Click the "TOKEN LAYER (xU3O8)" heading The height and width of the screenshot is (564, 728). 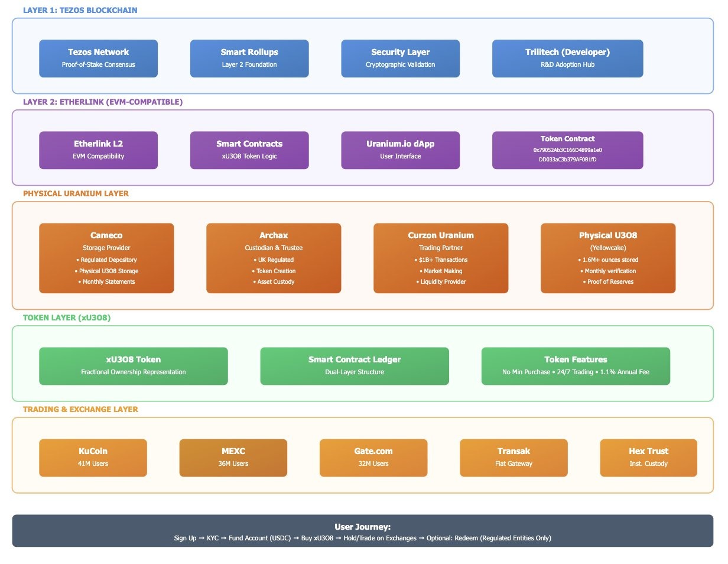pyautogui.click(x=67, y=317)
